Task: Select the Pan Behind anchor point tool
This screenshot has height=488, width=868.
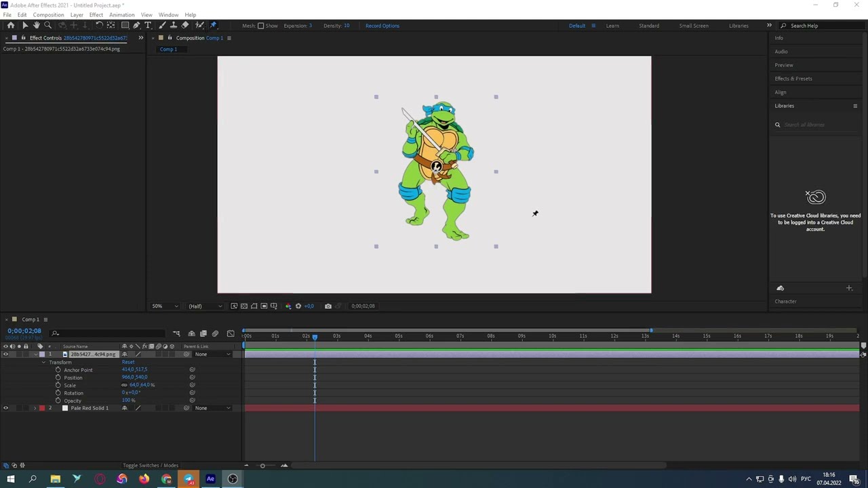Action: pyautogui.click(x=111, y=25)
